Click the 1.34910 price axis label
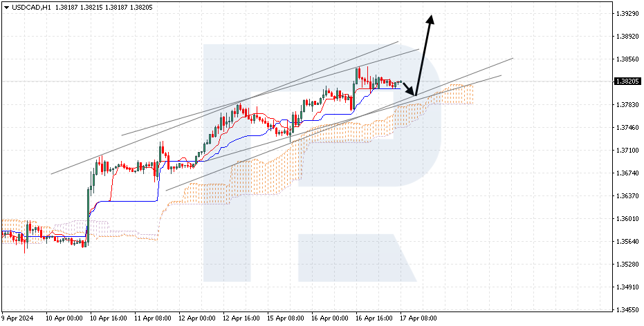Image resolution: width=644 pixels, height=326 pixels. [627, 287]
